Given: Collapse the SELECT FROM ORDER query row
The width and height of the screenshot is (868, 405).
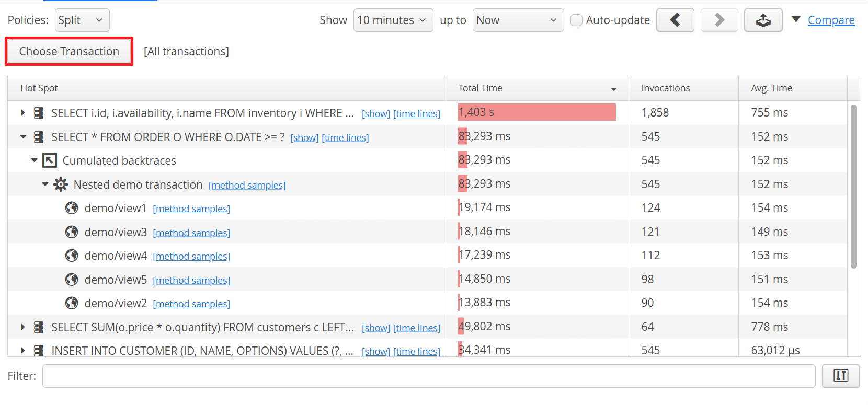Looking at the screenshot, I should tap(23, 137).
